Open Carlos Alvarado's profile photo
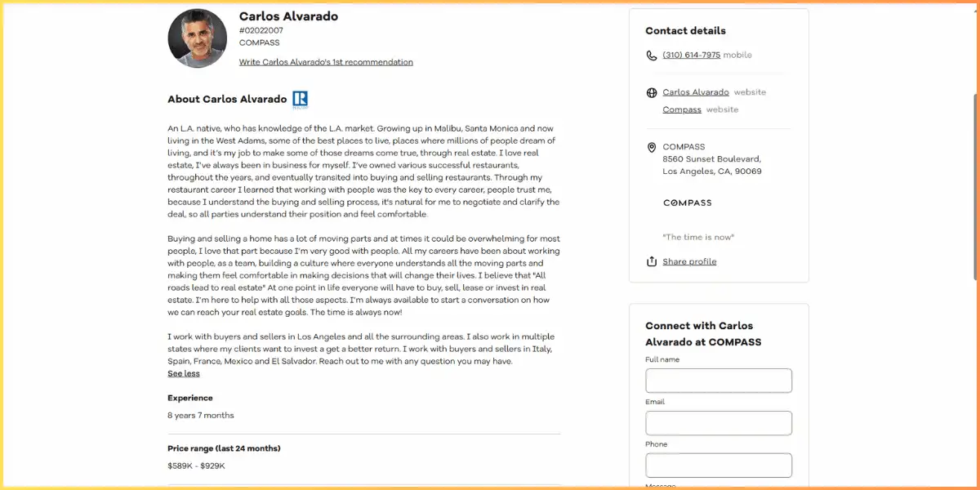Image resolution: width=980 pixels, height=490 pixels. pyautogui.click(x=198, y=38)
